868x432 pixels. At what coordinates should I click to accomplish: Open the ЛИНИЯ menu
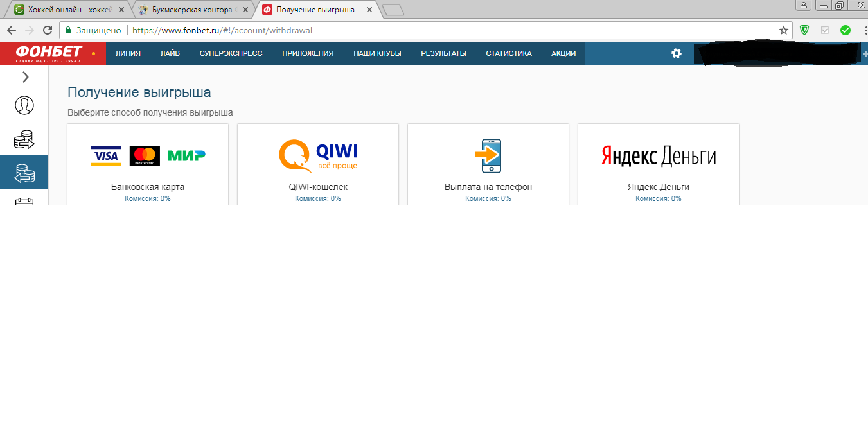[x=128, y=53]
